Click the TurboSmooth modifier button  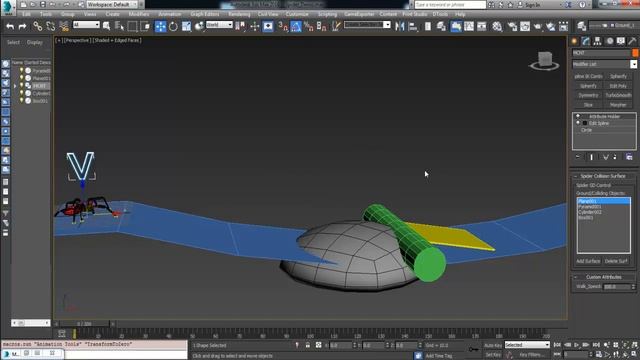pos(618,96)
